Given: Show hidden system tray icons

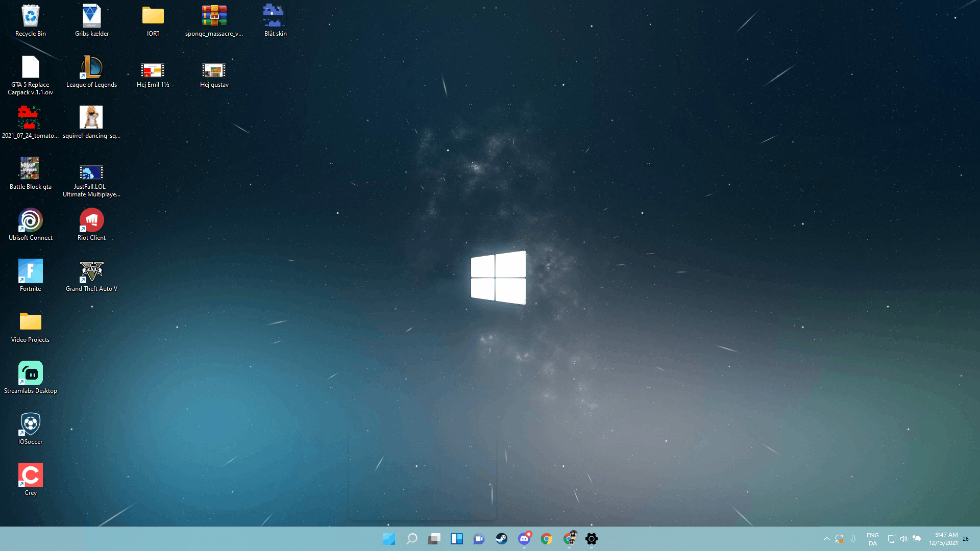Looking at the screenshot, I should (826, 539).
